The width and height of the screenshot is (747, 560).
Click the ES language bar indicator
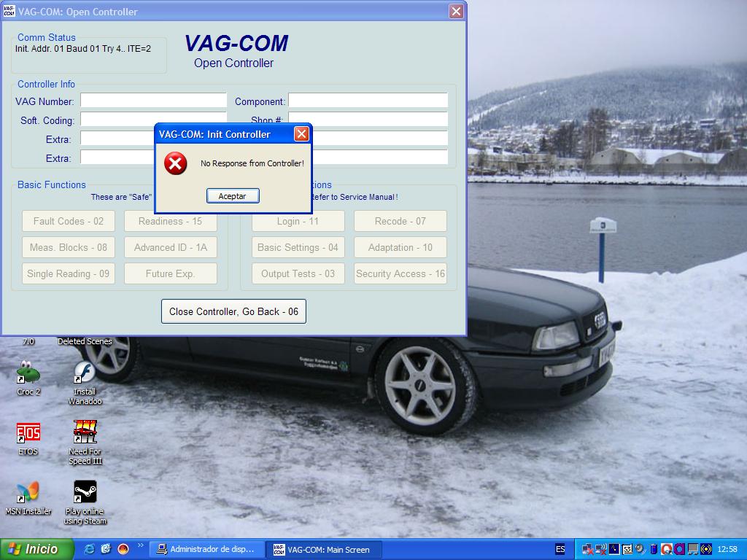[560, 549]
